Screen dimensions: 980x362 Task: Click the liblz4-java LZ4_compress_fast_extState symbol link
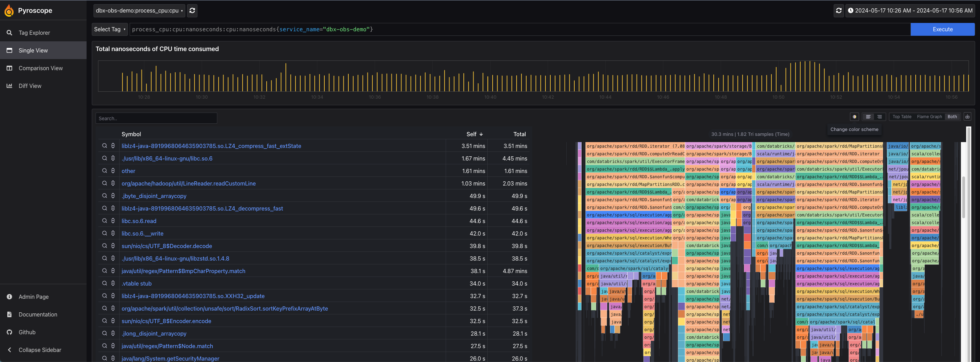[211, 146]
